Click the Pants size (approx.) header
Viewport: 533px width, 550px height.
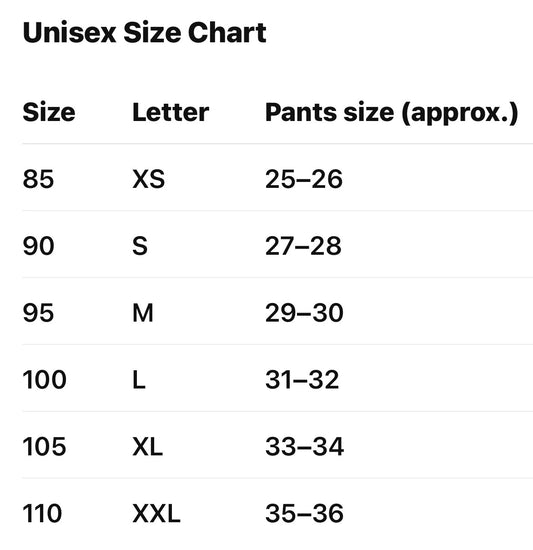(x=392, y=113)
